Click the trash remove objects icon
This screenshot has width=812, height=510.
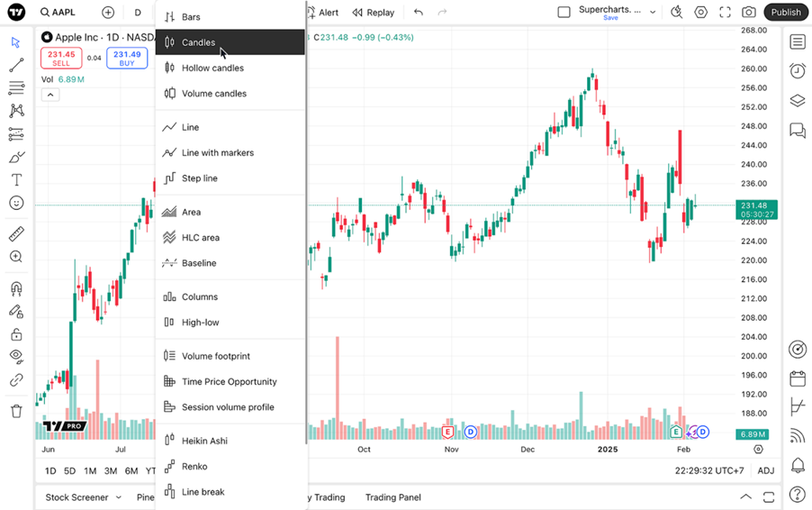(x=16, y=411)
